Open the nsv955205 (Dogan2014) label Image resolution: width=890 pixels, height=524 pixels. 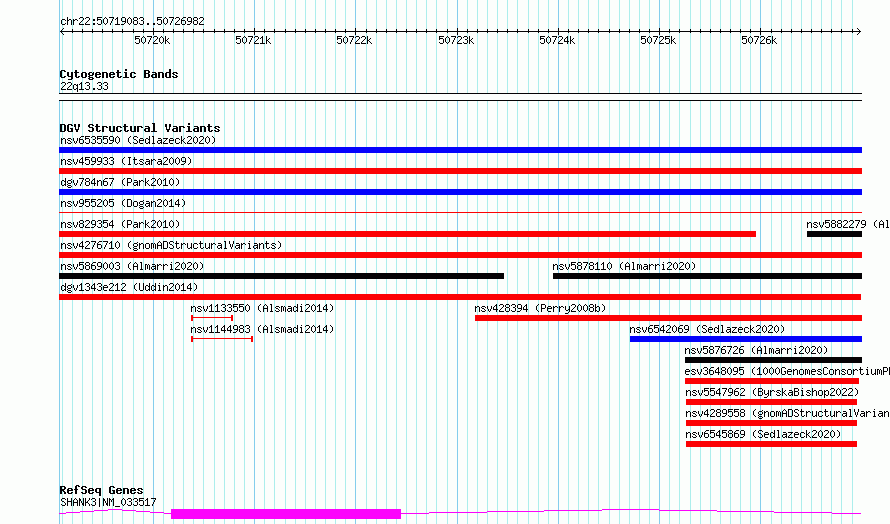point(123,203)
